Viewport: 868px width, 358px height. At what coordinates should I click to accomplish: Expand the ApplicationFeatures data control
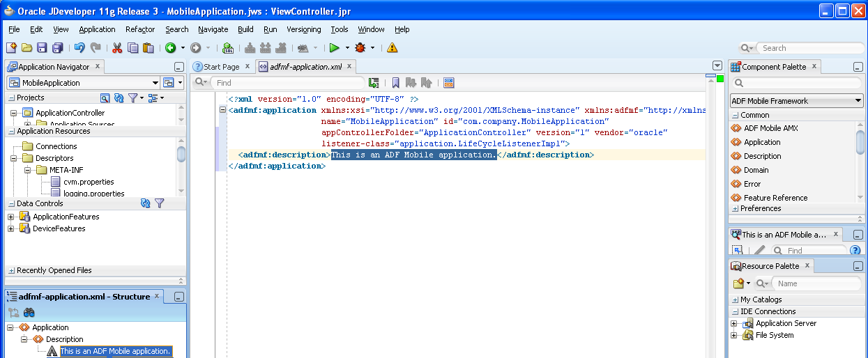(10, 217)
